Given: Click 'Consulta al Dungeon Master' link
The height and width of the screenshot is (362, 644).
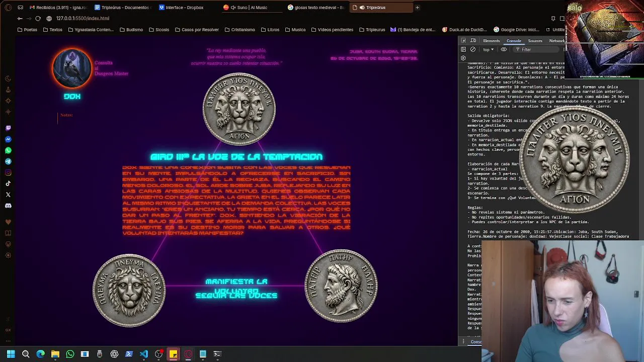Looking at the screenshot, I should tap(111, 68).
